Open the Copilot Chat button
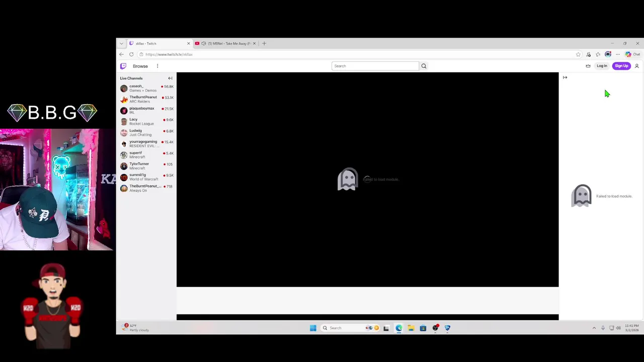Image resolution: width=644 pixels, height=362 pixels. (x=632, y=54)
